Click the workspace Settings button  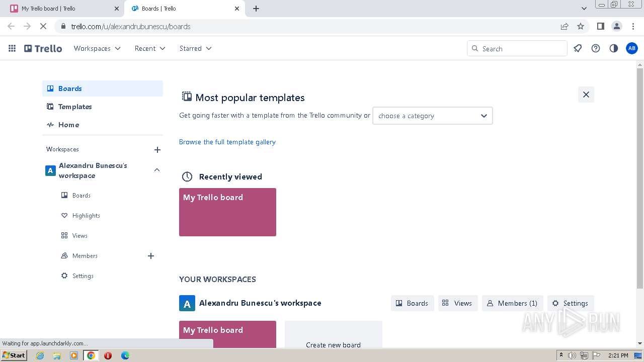[x=571, y=303]
